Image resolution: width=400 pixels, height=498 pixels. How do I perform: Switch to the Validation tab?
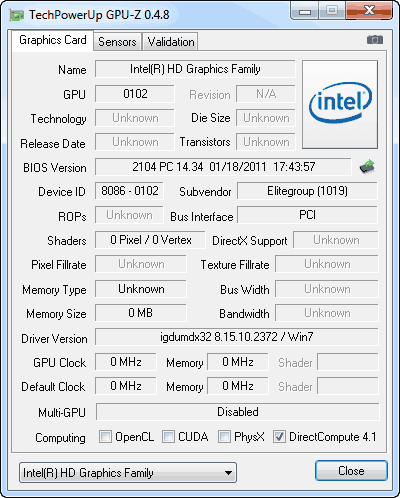(171, 42)
